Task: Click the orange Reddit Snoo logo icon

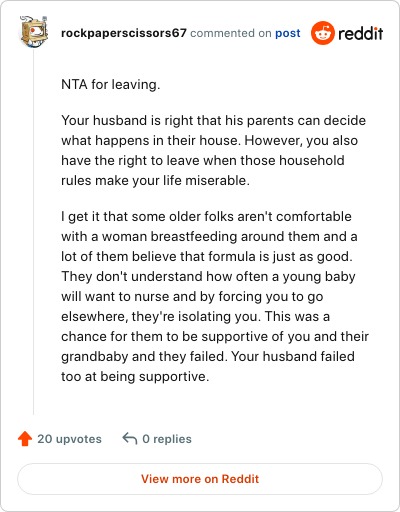Action: (x=322, y=33)
